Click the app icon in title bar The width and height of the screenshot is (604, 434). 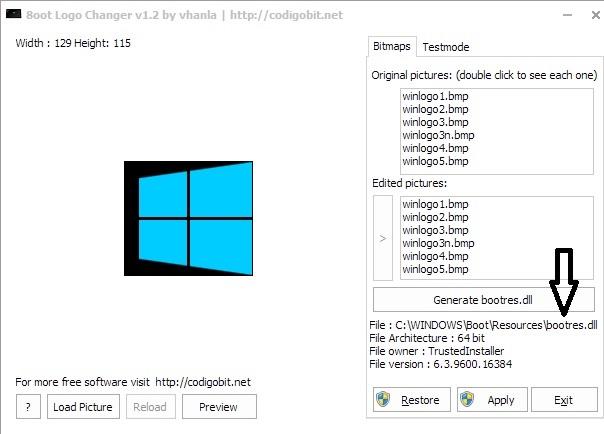click(x=13, y=14)
